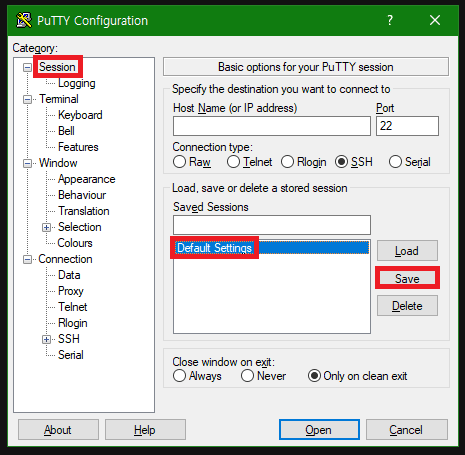Expand the SSH tree node
This screenshot has width=465, height=455.
pos(46,339)
